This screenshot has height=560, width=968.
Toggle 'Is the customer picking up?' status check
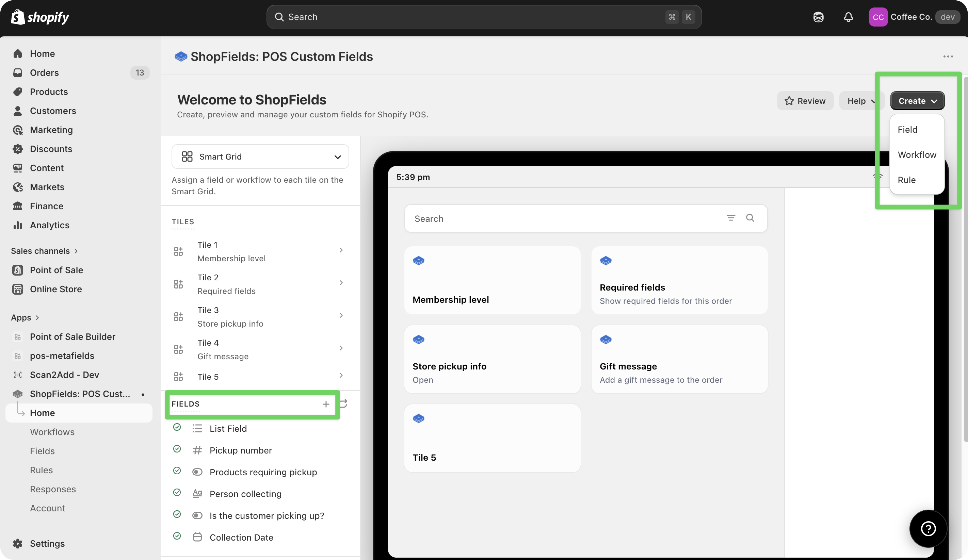click(177, 514)
